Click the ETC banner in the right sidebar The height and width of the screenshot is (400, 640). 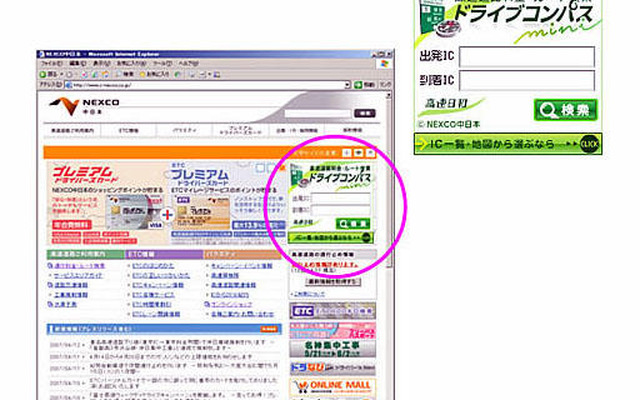click(333, 311)
